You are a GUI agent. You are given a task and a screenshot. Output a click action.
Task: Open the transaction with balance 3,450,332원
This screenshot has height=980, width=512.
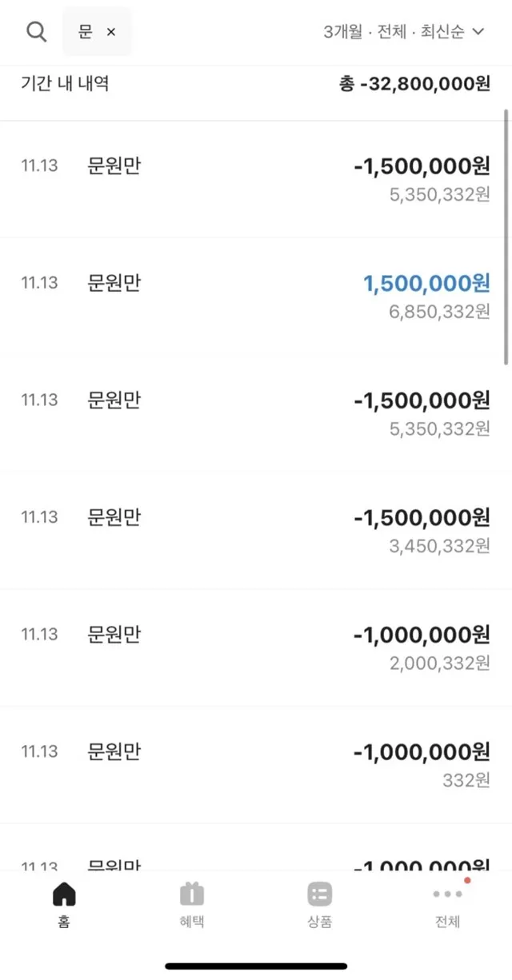(256, 531)
